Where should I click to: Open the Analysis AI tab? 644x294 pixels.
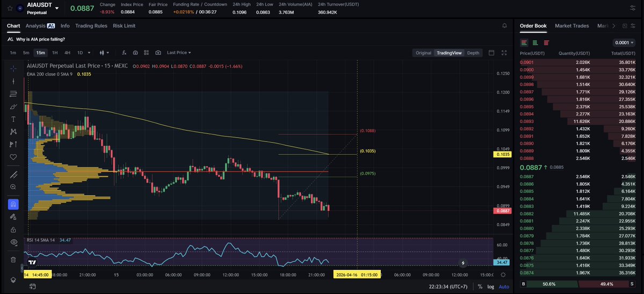(x=40, y=25)
